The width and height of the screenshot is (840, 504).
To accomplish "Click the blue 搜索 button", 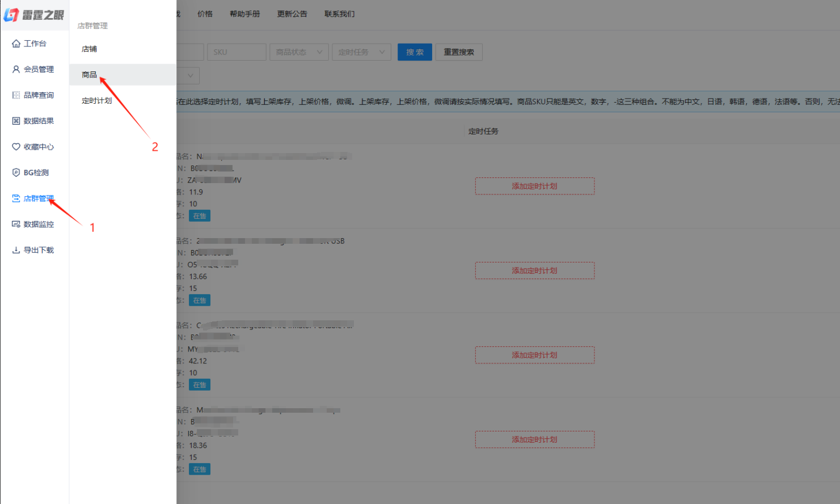I will pos(415,52).
